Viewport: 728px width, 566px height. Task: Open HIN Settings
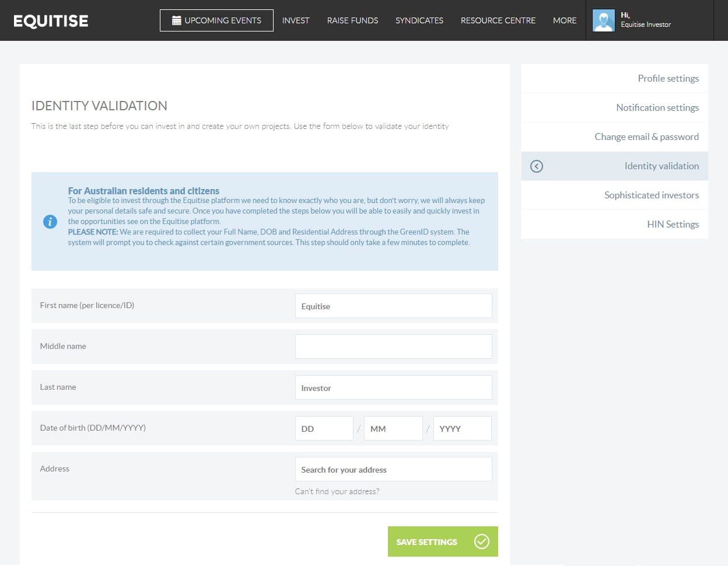click(x=614, y=224)
